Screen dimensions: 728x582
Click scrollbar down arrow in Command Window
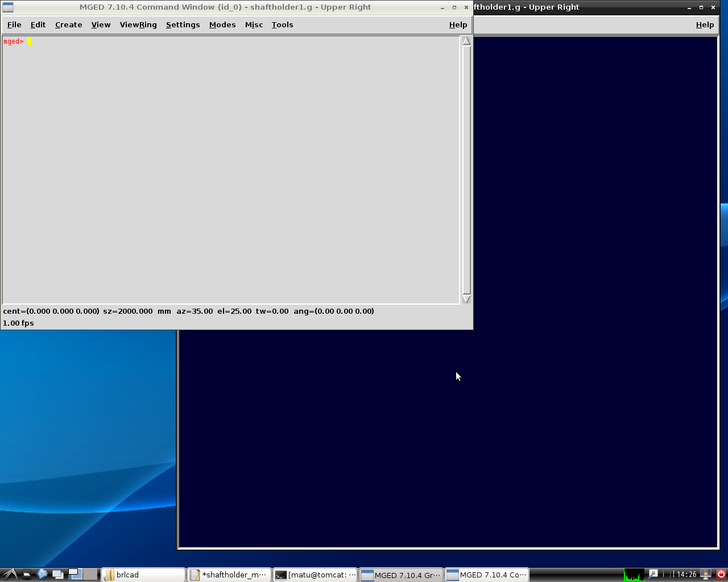466,299
